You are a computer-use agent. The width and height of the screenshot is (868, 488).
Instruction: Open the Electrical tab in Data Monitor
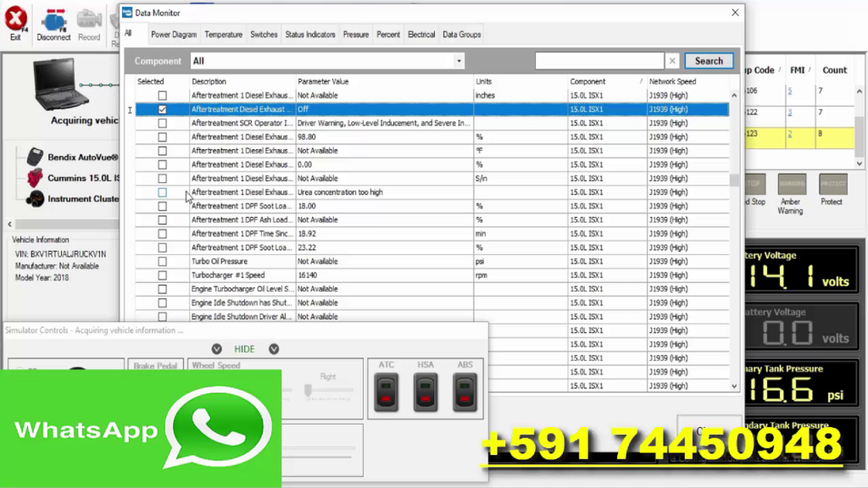[x=420, y=34]
